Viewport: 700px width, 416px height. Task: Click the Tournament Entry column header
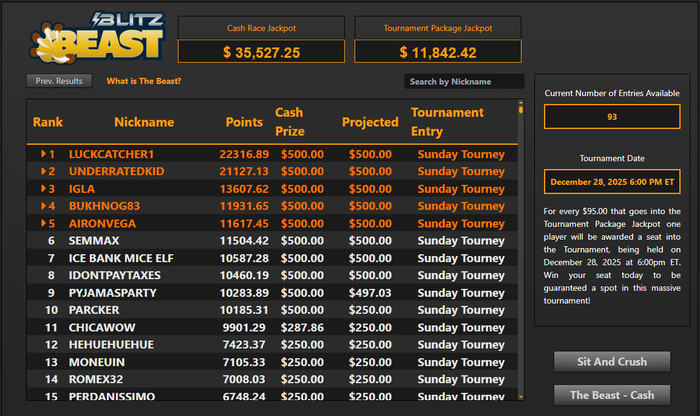[447, 122]
